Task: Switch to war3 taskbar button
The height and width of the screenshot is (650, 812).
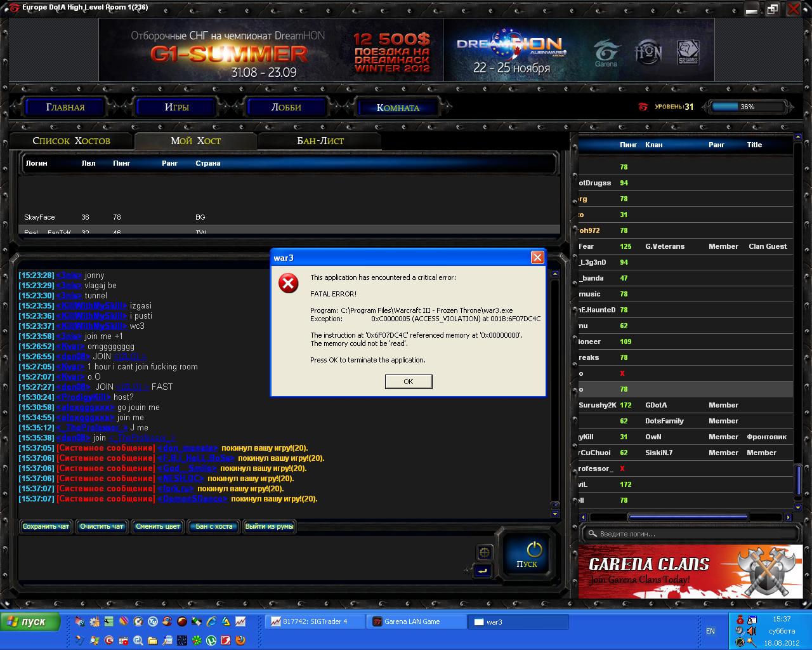Action: 518,621
